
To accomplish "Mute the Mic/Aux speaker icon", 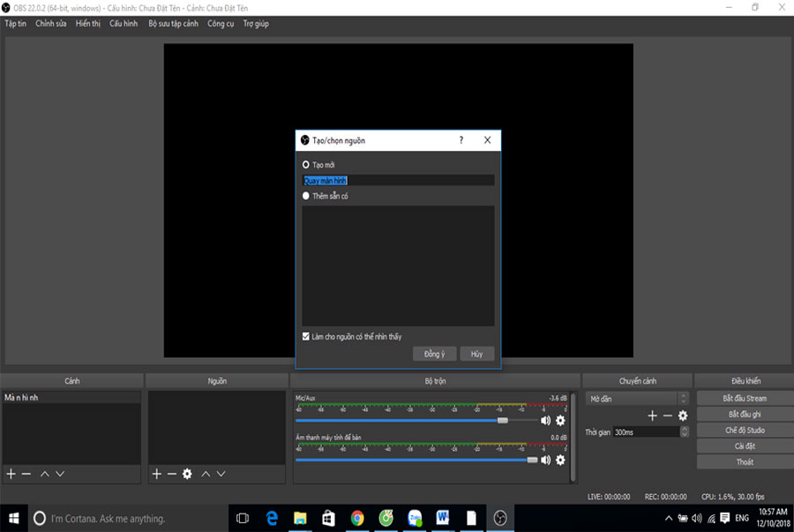I will [545, 421].
